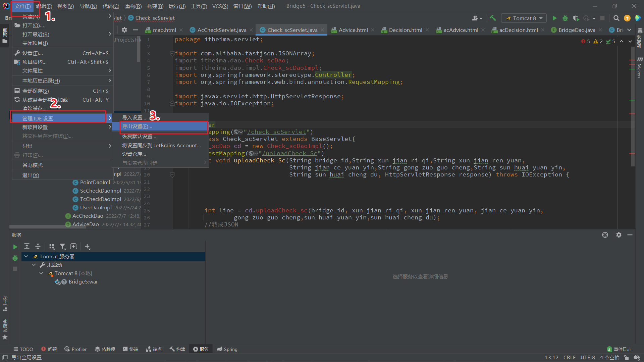
Task: Run Tomcat 8 with Coverage
Action: [576, 18]
